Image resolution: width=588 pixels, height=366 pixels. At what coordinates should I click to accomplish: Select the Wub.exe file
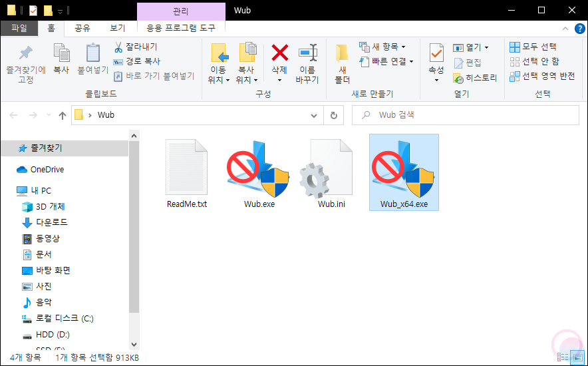(259, 172)
